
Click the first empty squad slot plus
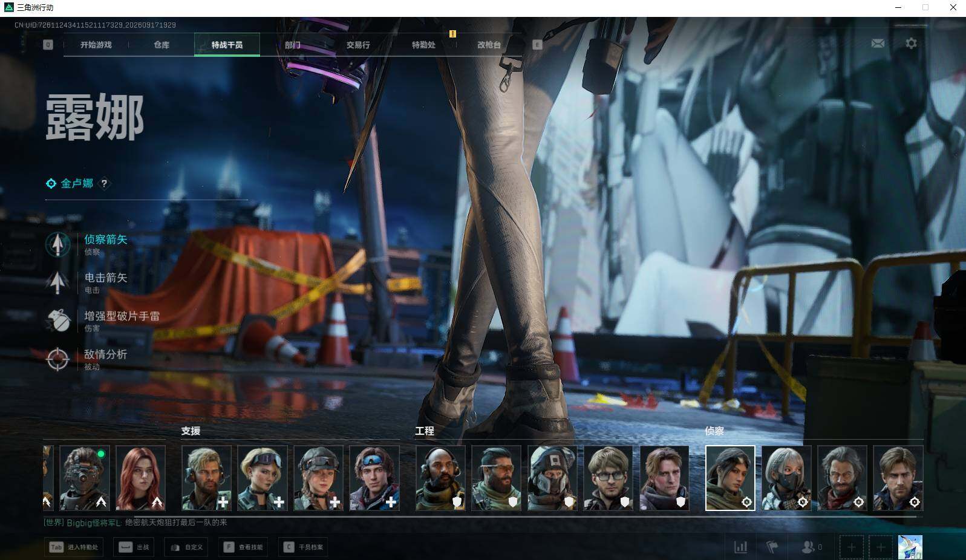tap(851, 547)
